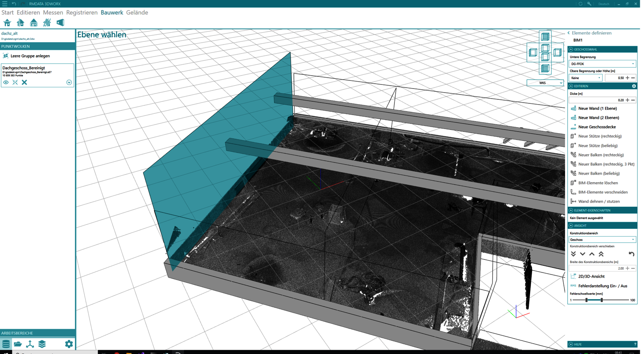Image resolution: width=644 pixels, height=354 pixels.
Task: Switch to bottom view cube
Action: coord(545,68)
